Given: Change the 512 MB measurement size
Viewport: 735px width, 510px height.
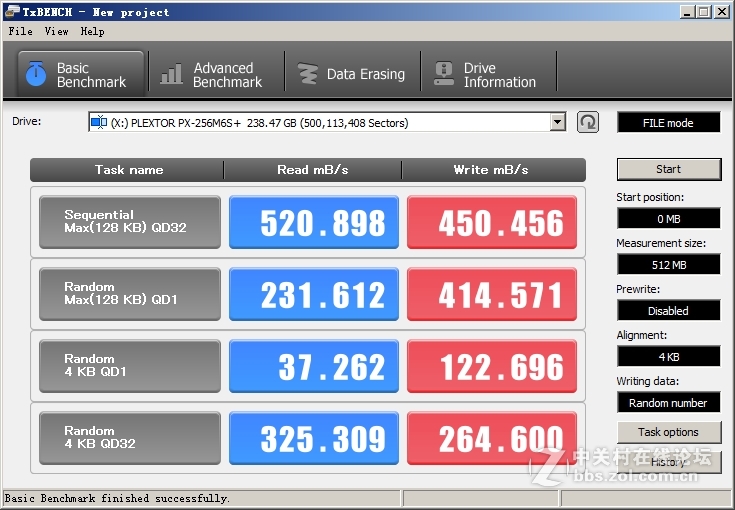Looking at the screenshot, I should [668, 264].
